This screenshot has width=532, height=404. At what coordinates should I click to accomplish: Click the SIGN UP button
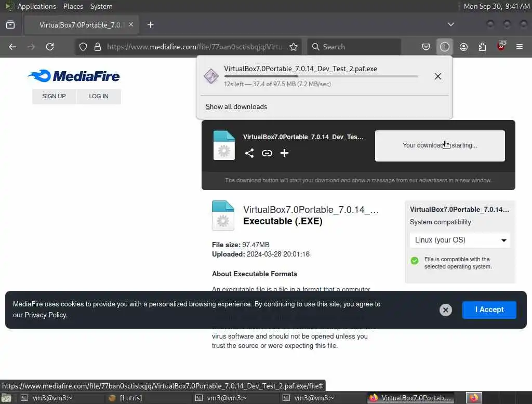[x=54, y=97]
